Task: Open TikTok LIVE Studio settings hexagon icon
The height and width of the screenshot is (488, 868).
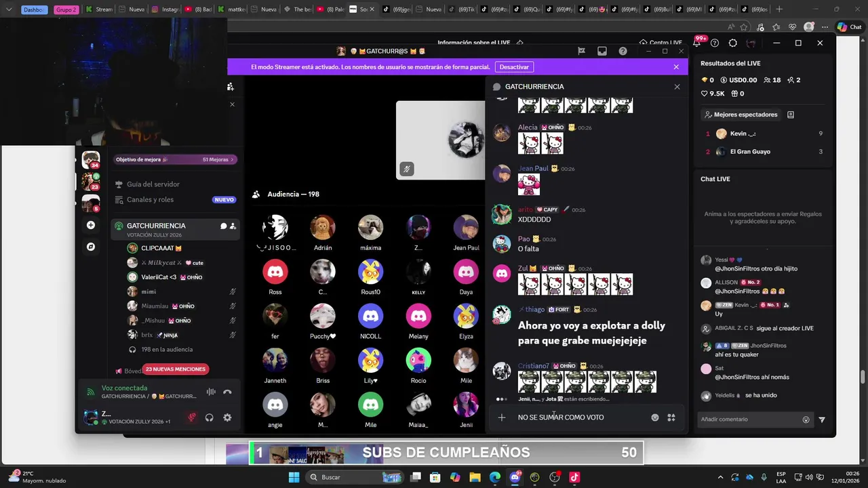Action: point(733,43)
